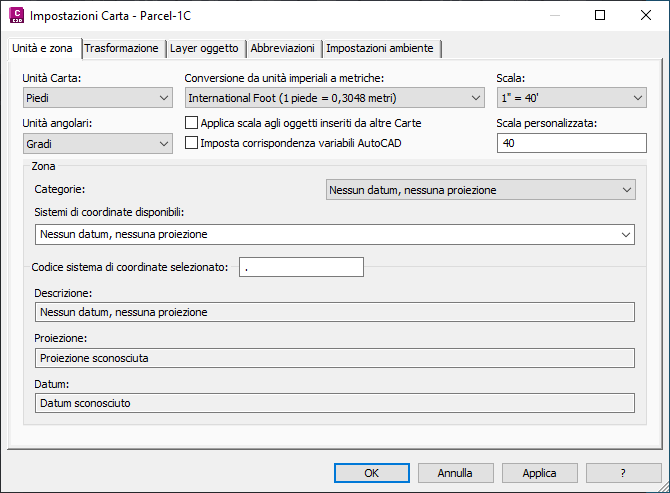This screenshot has width=670, height=493.
Task: Open the Layer oggetto tab
Action: tap(204, 48)
